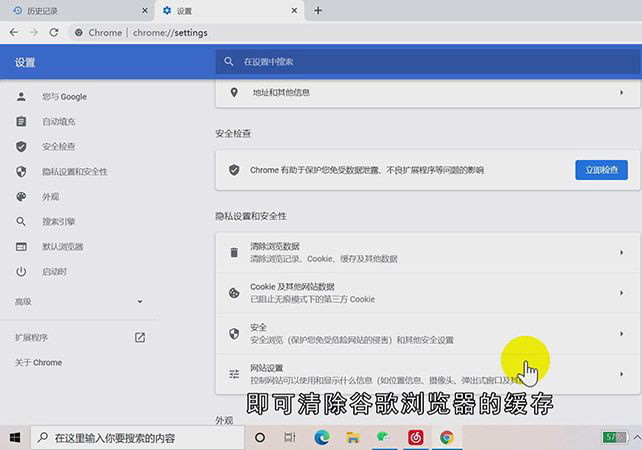The width and height of the screenshot is (642, 450).
Task: Click the shield icon of the 安全 row
Action: [x=234, y=334]
